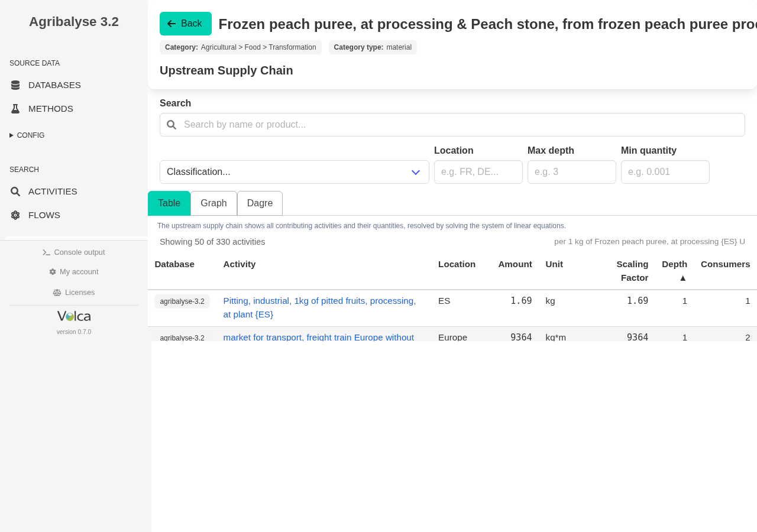Image resolution: width=757 pixels, height=532 pixels.
Task: Click the Amount column header
Action: click(x=515, y=264)
